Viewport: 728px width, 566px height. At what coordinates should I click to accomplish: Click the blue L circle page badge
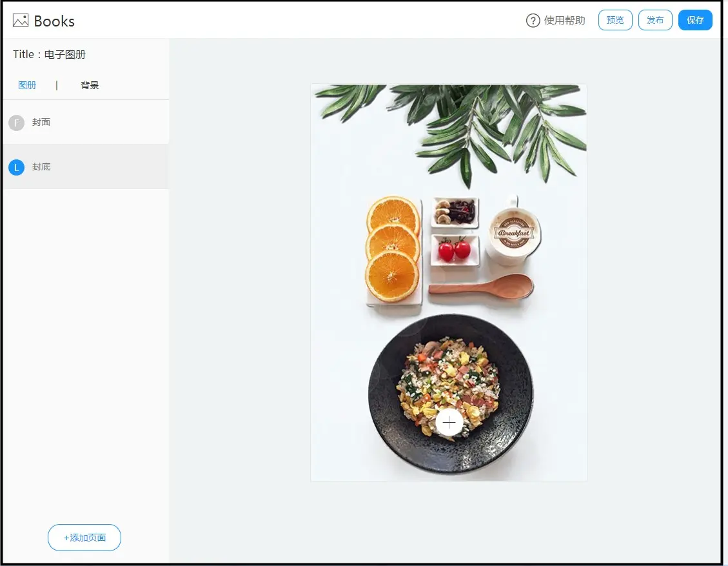point(16,167)
